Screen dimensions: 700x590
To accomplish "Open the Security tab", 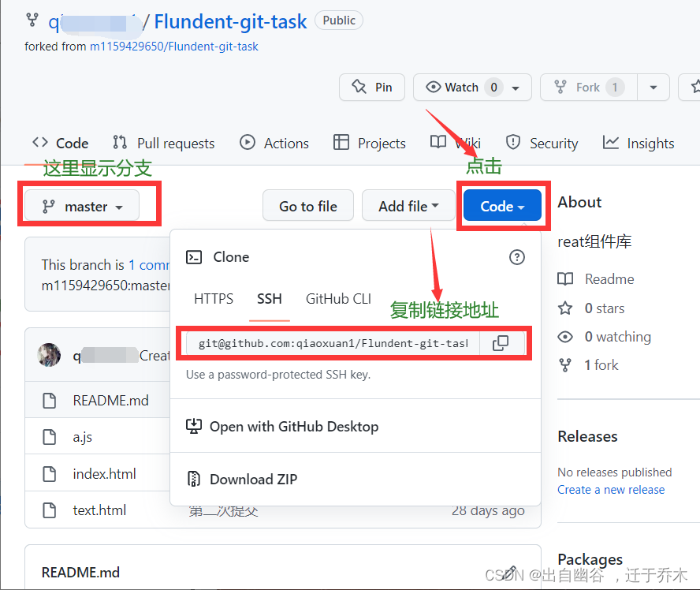I will (542, 144).
